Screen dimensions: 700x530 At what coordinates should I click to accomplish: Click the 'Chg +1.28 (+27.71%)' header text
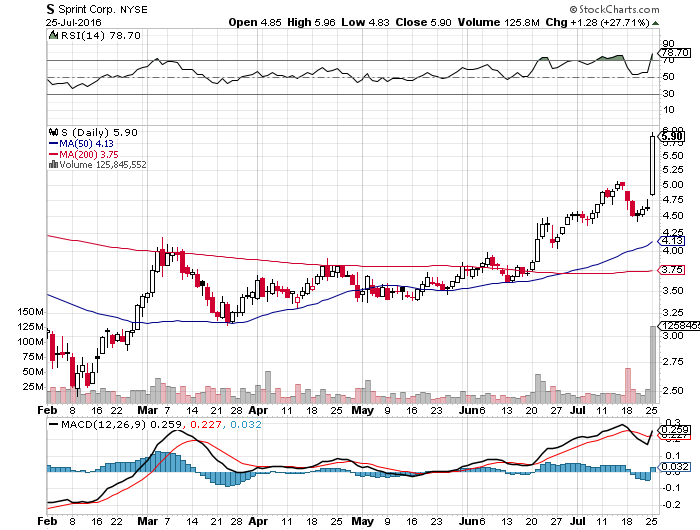[x=597, y=22]
